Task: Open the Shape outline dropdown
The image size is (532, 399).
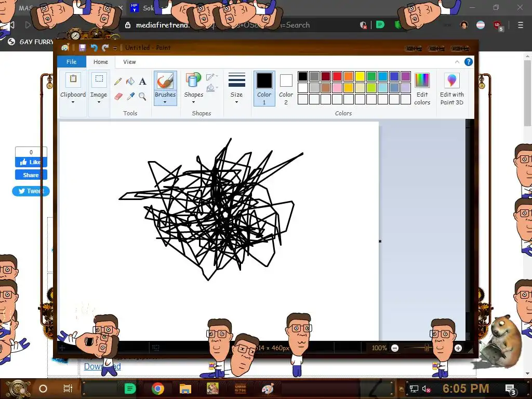Action: click(212, 77)
